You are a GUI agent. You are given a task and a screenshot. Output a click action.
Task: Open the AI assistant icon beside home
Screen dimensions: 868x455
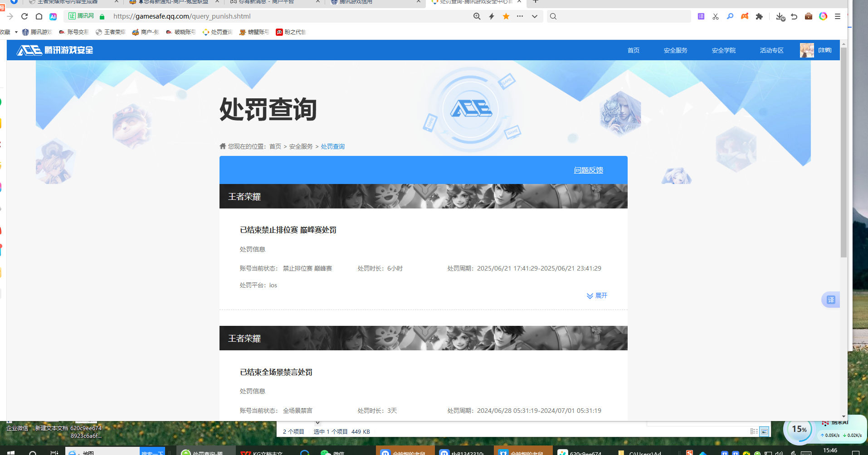(x=53, y=16)
